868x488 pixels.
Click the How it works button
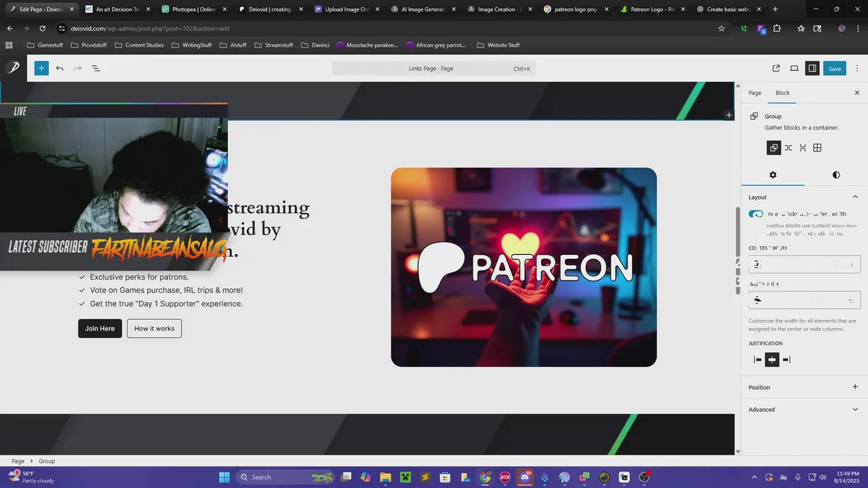pos(154,328)
